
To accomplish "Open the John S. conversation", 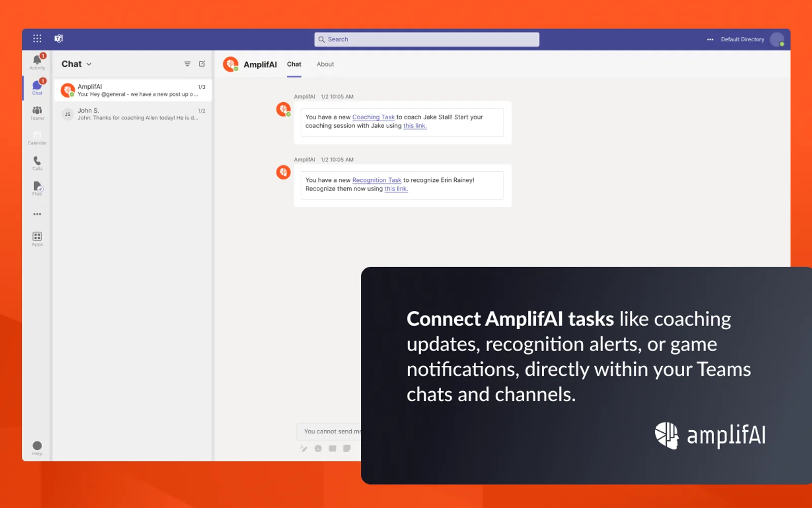I will coord(133,114).
